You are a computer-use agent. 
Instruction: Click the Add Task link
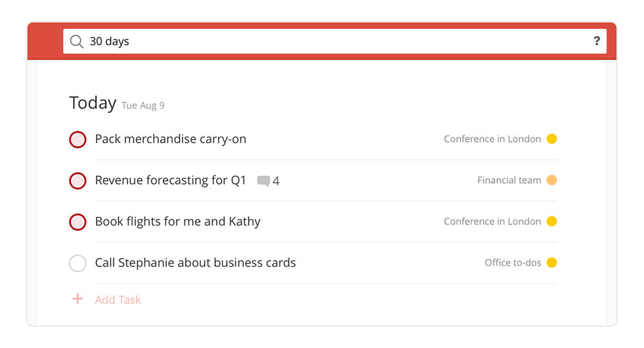pos(118,300)
